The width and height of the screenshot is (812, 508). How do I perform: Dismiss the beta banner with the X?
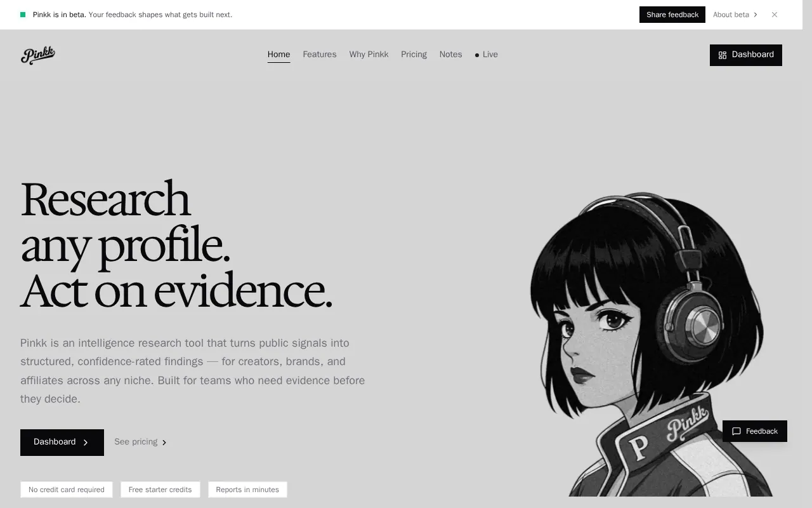(x=775, y=15)
